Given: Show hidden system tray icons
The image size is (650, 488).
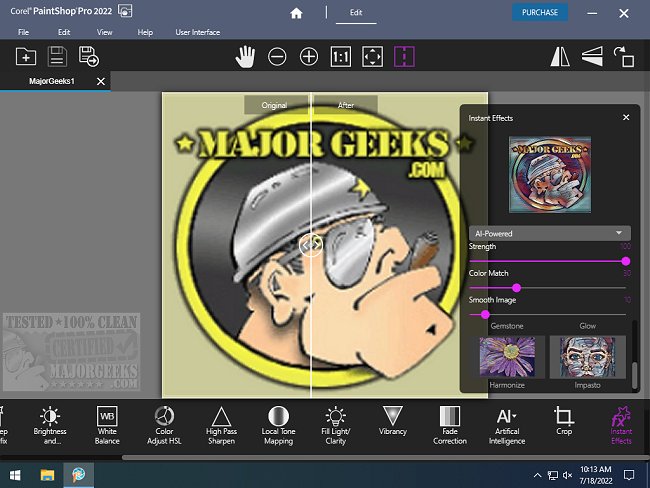Looking at the screenshot, I should click(537, 475).
